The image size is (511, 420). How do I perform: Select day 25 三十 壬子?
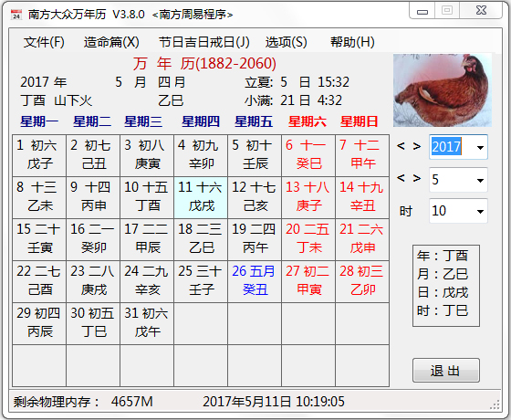pos(201,281)
